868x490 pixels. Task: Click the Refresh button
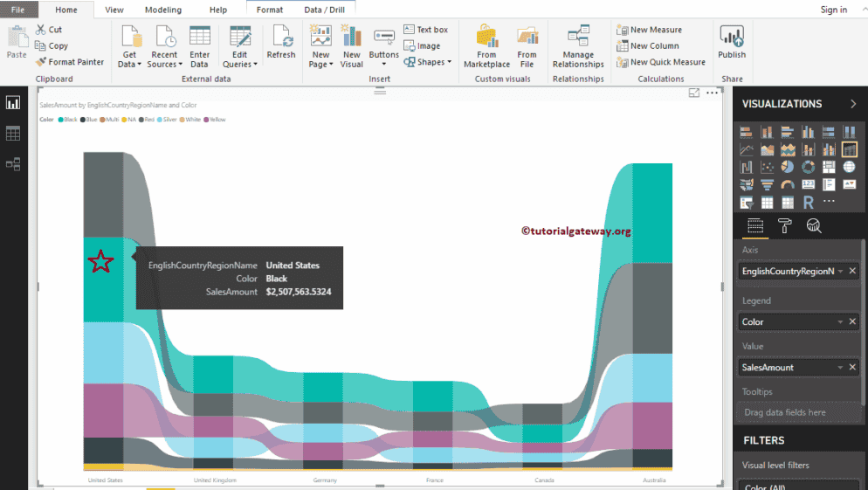point(281,42)
